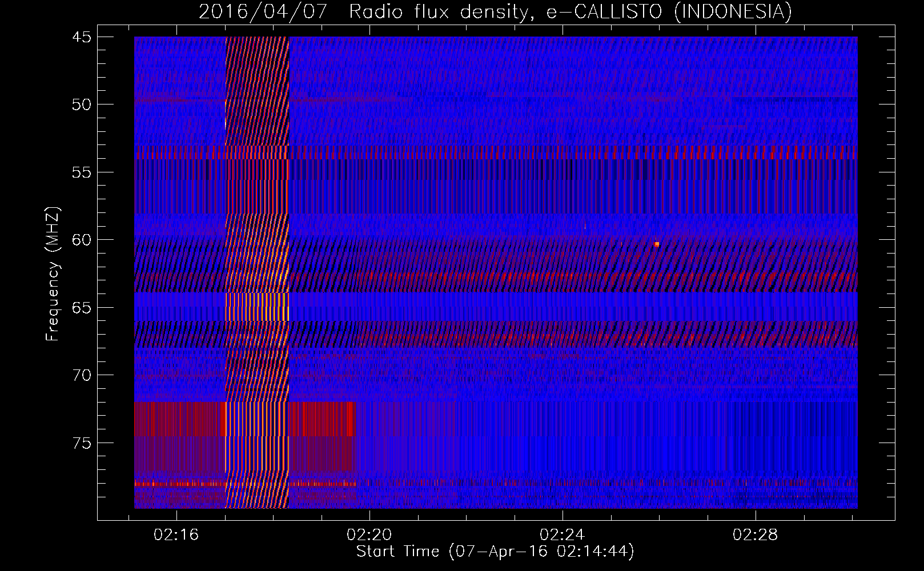The image size is (924, 571).
Task: Click the '60' frequency tick label
Action: coord(81,240)
